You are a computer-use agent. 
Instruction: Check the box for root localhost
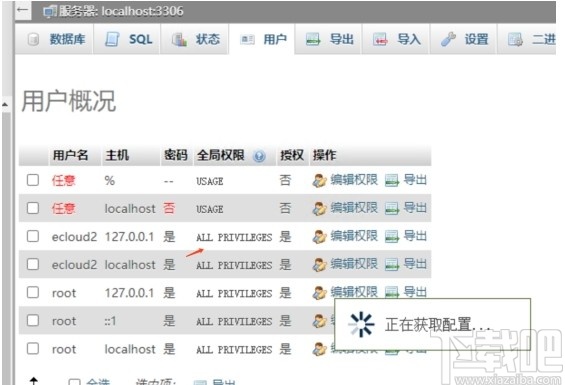[33, 348]
